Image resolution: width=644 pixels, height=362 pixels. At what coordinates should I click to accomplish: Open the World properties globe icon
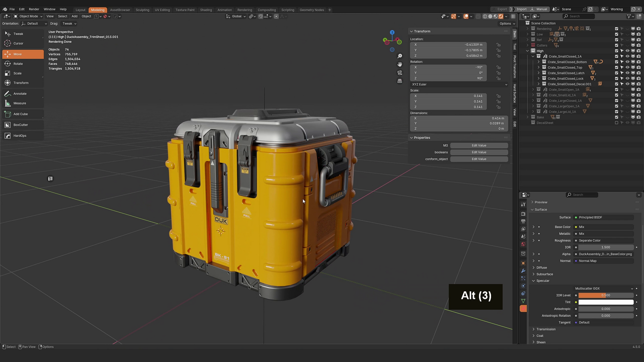click(523, 244)
